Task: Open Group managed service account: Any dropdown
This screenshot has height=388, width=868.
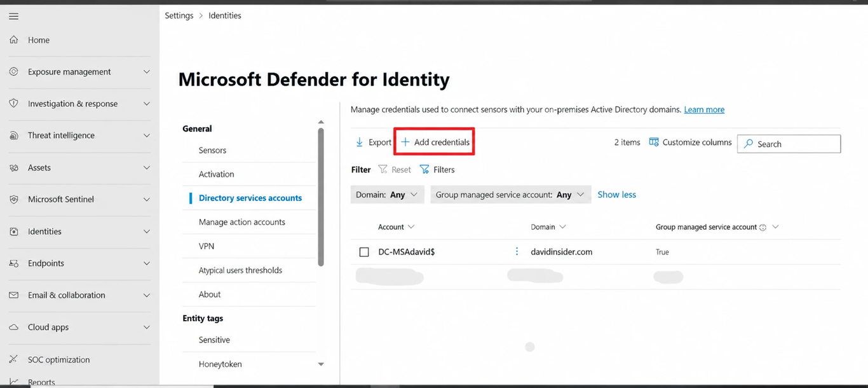Action: [x=511, y=195]
